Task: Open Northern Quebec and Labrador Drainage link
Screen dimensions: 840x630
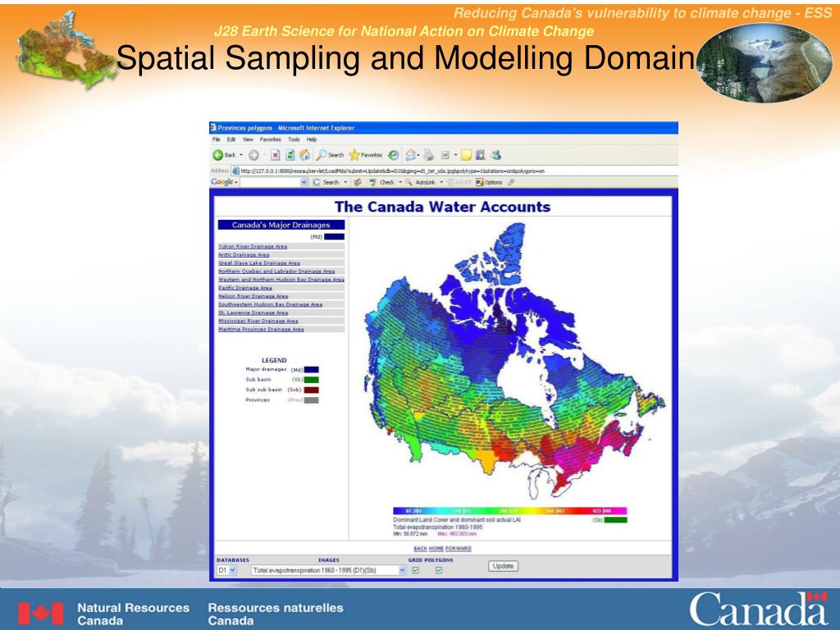Action: coord(276,271)
